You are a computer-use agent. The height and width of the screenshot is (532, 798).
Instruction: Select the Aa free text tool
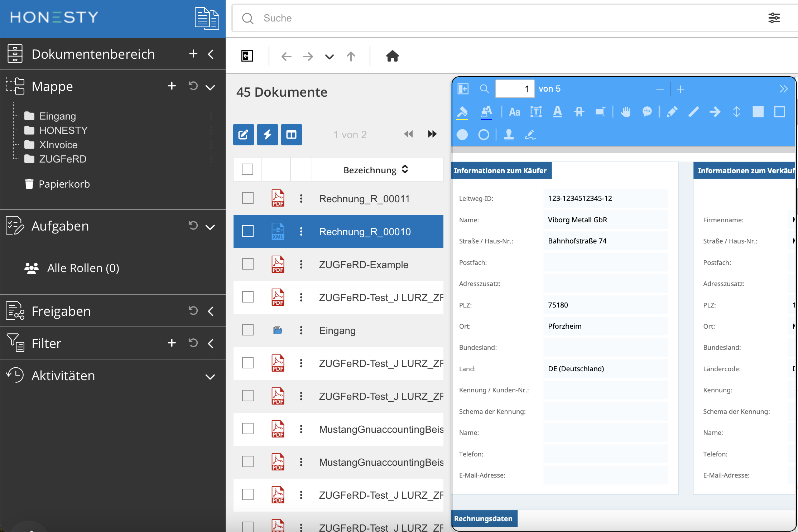tap(515, 112)
